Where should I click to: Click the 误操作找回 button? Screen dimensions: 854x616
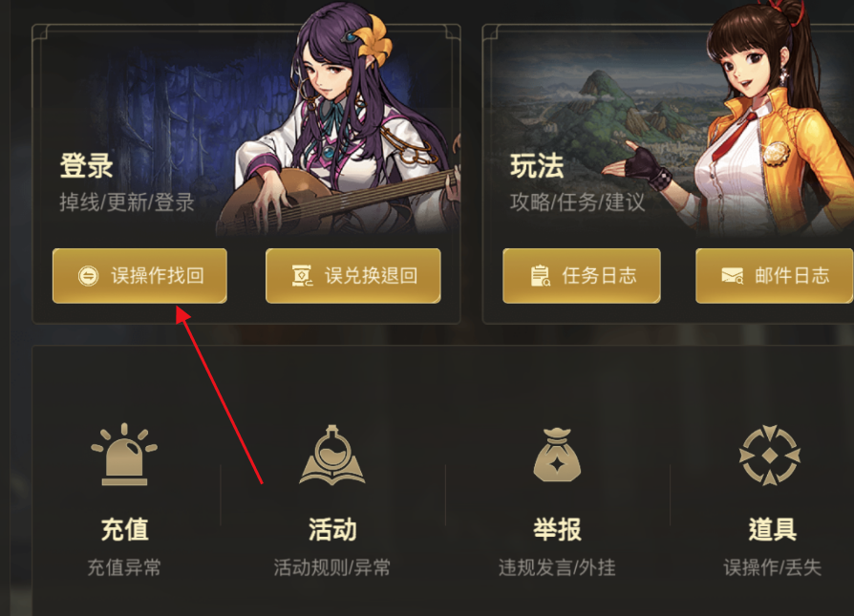139,276
